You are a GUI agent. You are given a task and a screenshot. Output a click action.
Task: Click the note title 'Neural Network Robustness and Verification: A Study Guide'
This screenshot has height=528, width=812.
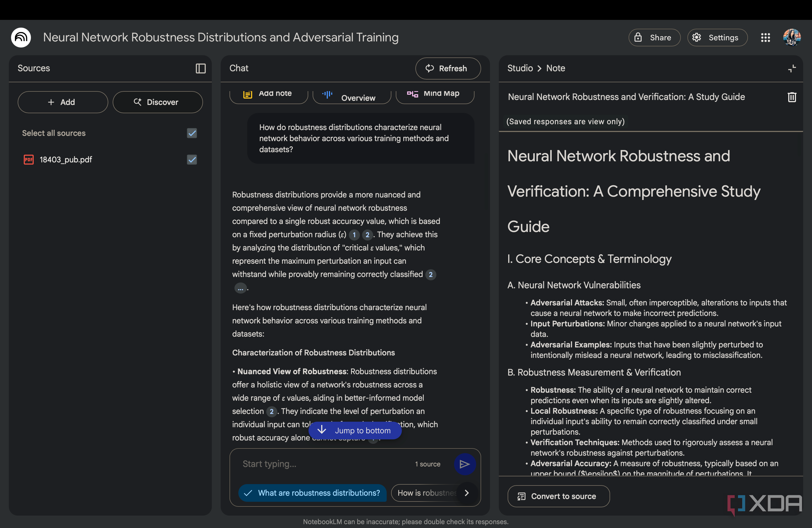point(626,97)
